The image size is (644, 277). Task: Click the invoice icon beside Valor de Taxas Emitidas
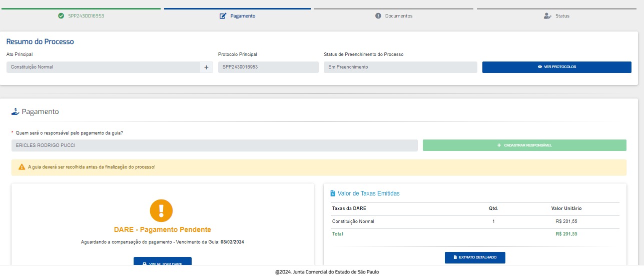tap(333, 193)
